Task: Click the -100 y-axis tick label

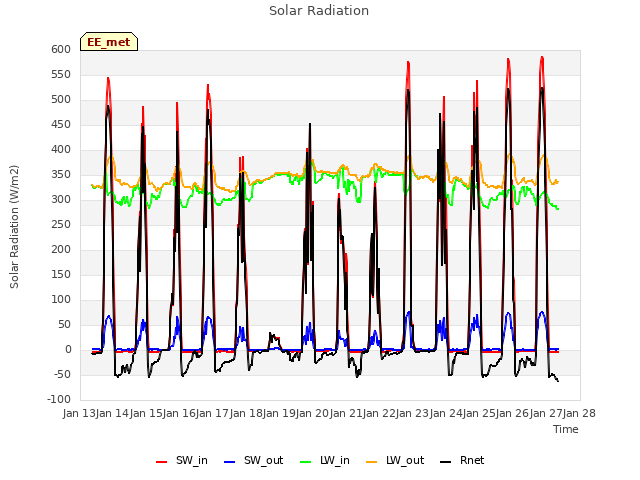Action: [59, 399]
